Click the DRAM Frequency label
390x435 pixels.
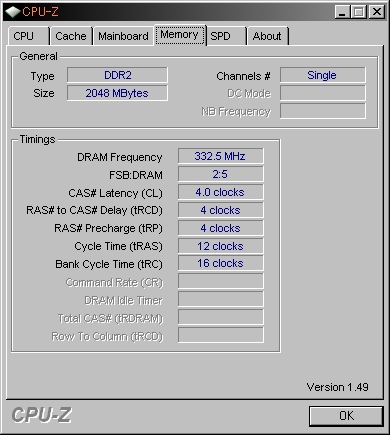coord(120,157)
